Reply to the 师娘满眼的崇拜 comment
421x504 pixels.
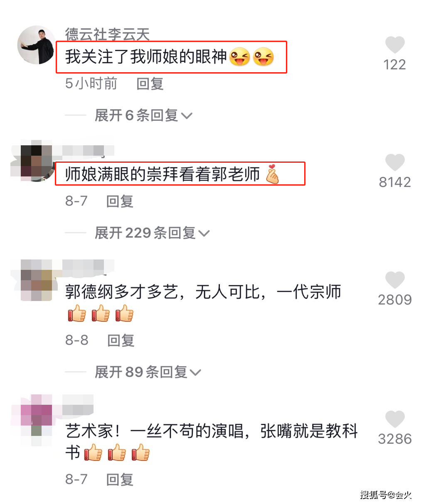[x=120, y=201]
